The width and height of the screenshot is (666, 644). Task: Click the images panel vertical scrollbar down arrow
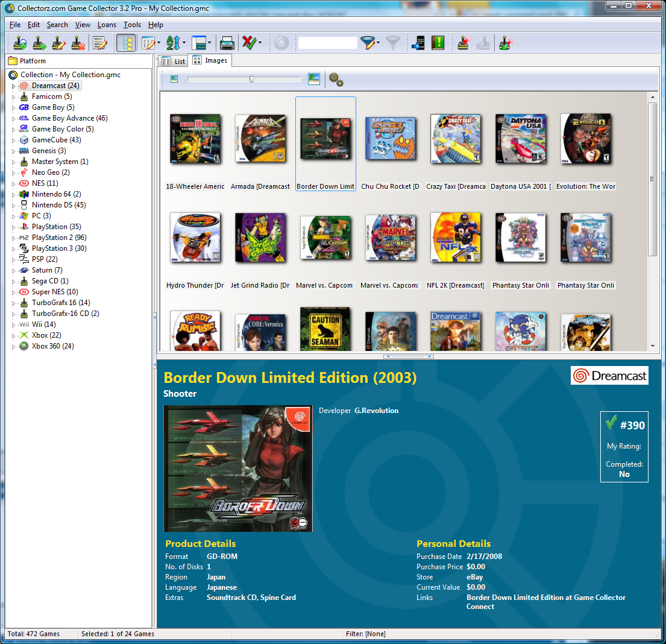653,347
